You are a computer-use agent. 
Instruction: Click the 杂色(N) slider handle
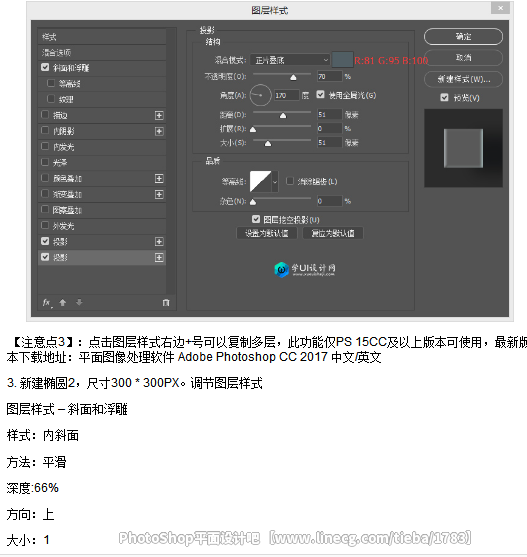(x=253, y=202)
